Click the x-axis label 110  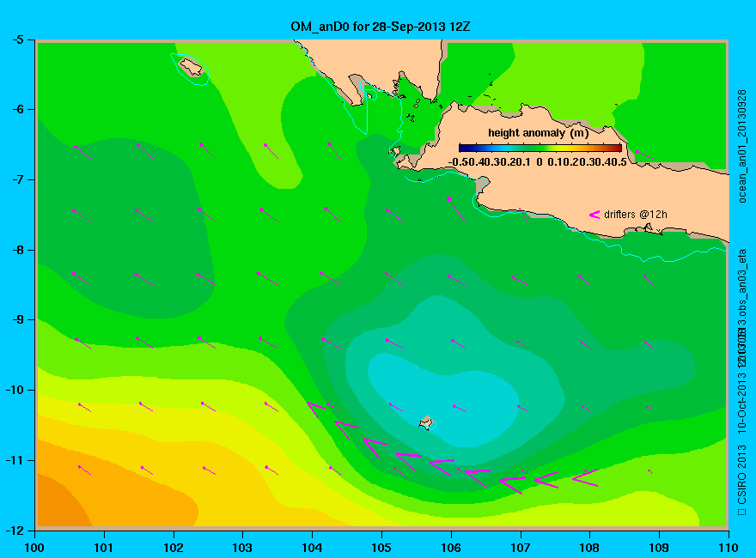click(x=729, y=548)
